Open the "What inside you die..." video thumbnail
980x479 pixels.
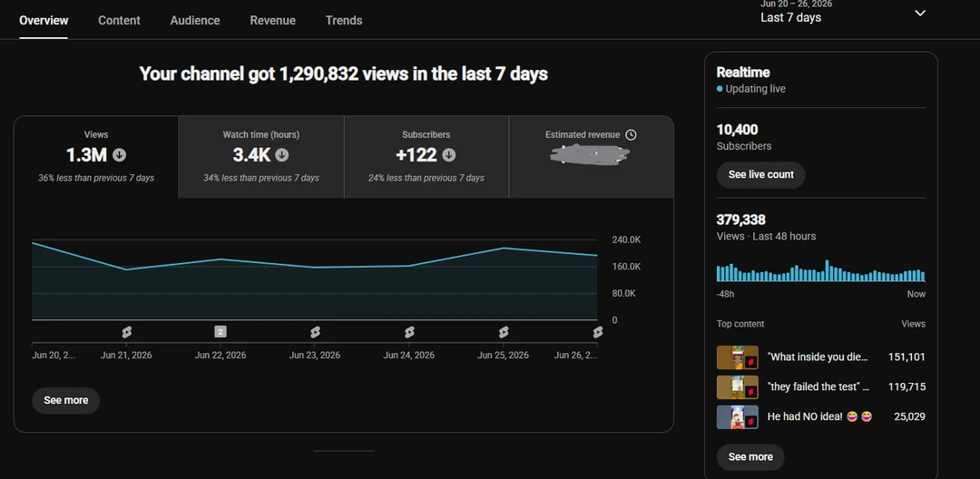point(738,357)
